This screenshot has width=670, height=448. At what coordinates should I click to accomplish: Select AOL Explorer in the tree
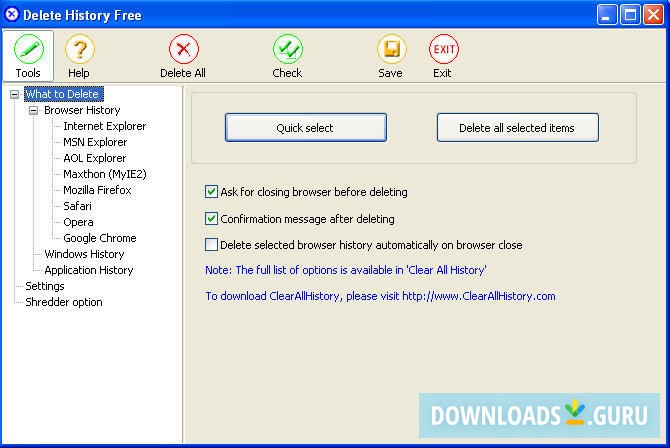[95, 158]
